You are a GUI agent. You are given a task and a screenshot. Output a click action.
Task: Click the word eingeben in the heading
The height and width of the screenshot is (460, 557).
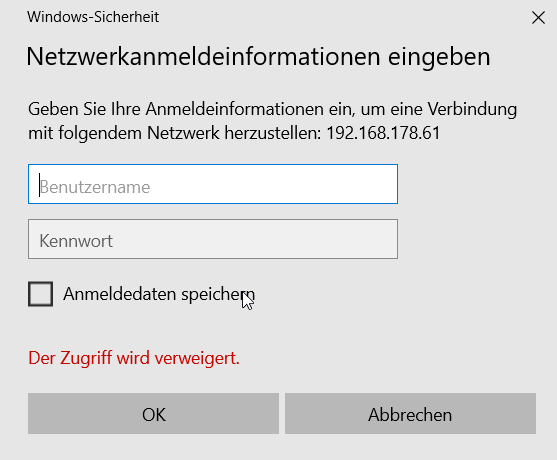(x=439, y=58)
